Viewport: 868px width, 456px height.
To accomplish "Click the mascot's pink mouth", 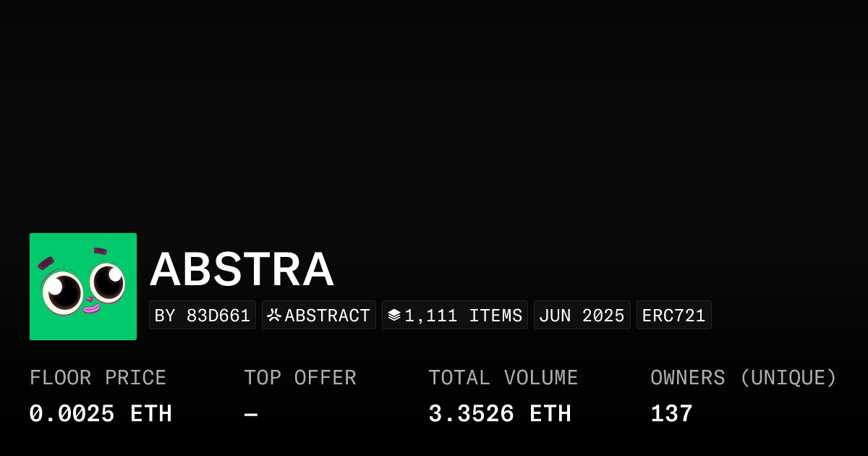I will [x=90, y=309].
